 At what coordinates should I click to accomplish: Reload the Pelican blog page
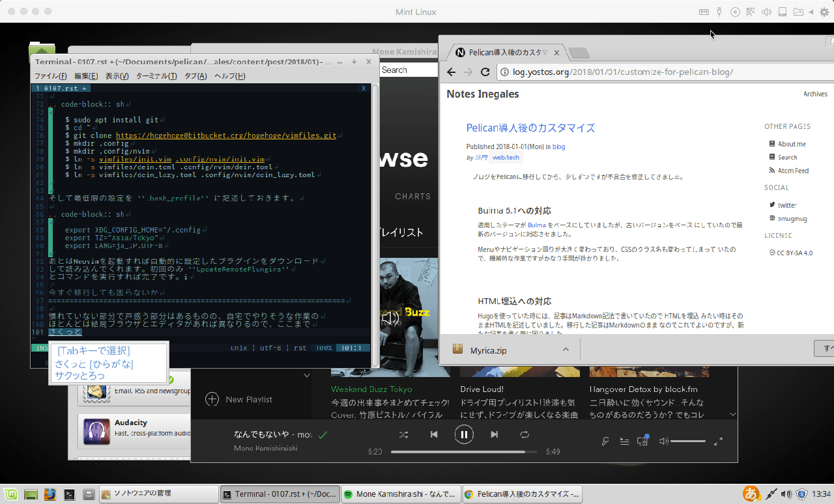(485, 72)
